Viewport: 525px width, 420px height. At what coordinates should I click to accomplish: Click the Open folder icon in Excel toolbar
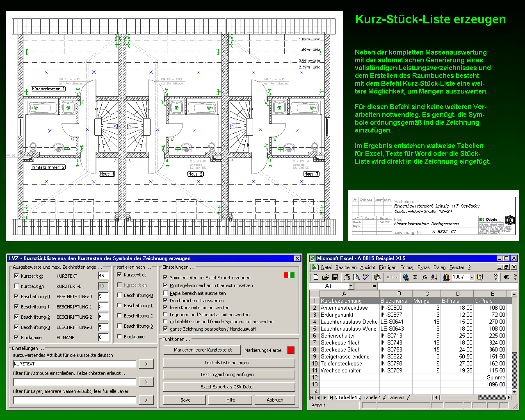click(x=325, y=277)
